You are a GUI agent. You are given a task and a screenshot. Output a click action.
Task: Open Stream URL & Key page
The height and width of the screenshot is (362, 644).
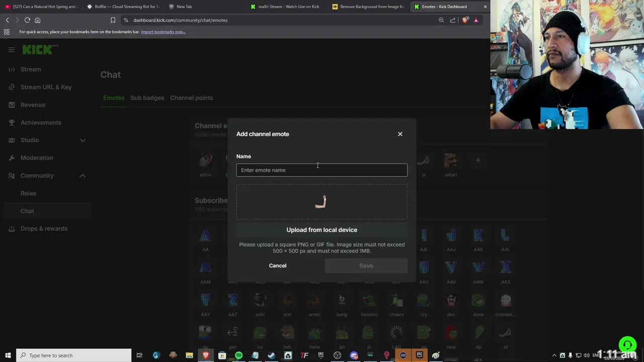(x=46, y=87)
